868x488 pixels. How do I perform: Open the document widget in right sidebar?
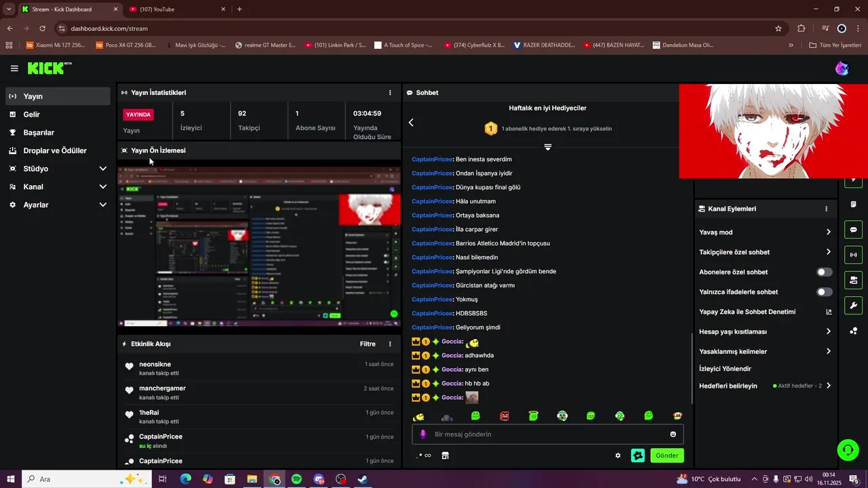[x=853, y=205]
